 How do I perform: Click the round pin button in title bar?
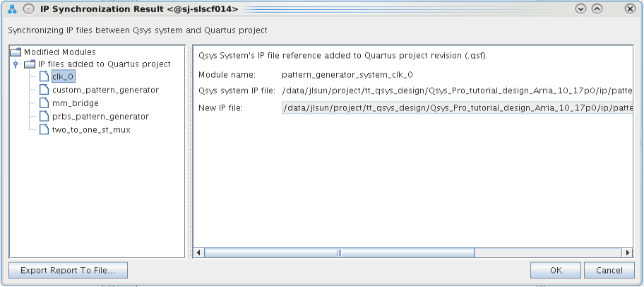[28, 9]
